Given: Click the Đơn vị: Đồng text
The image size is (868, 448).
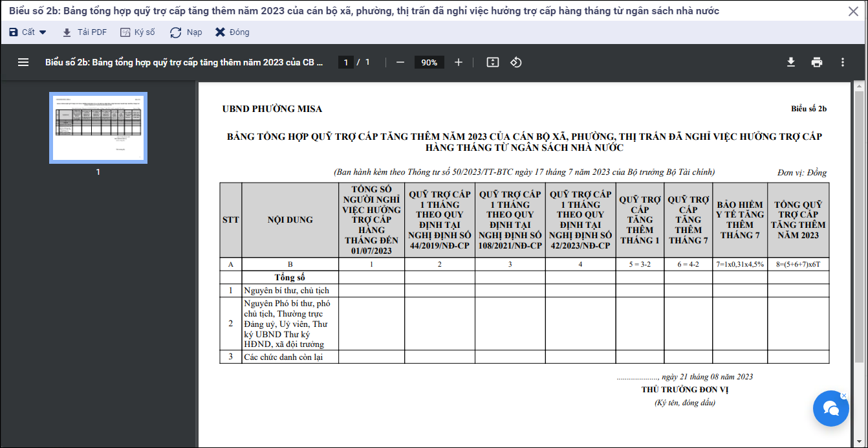Looking at the screenshot, I should click(x=802, y=173).
